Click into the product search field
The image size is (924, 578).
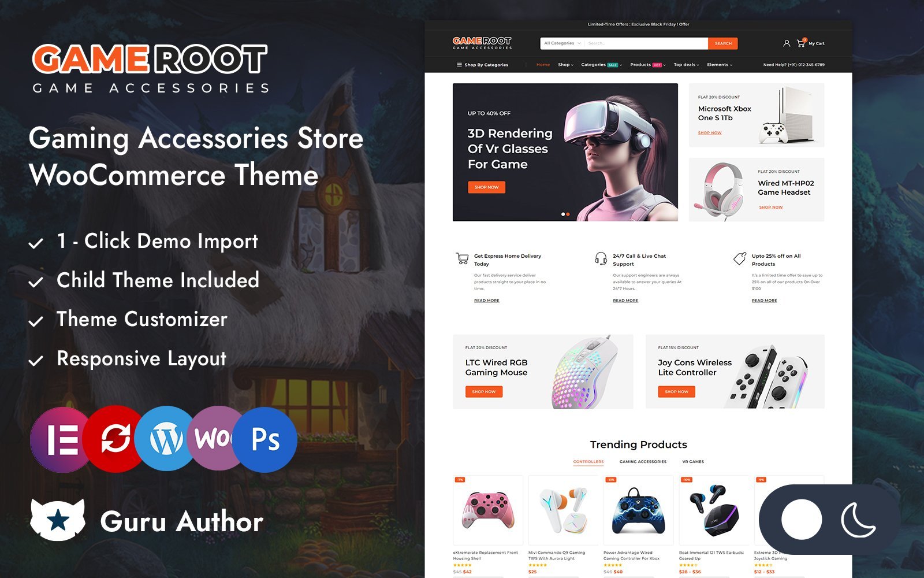coord(646,43)
